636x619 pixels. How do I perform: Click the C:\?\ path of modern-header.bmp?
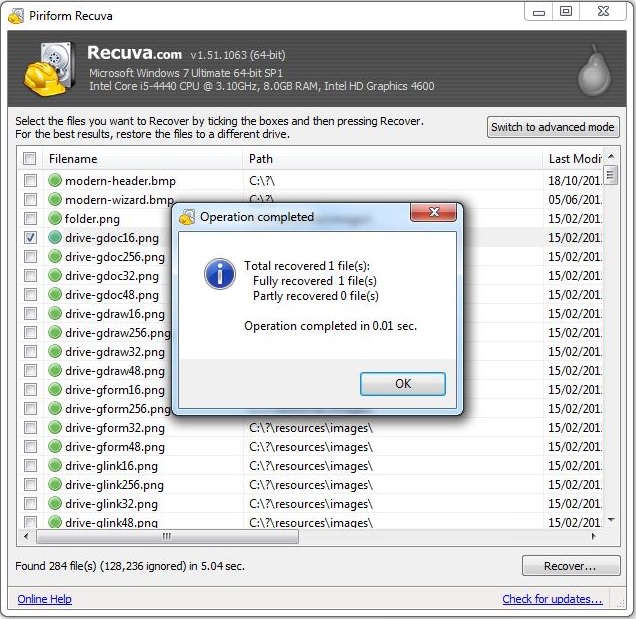pyautogui.click(x=262, y=181)
